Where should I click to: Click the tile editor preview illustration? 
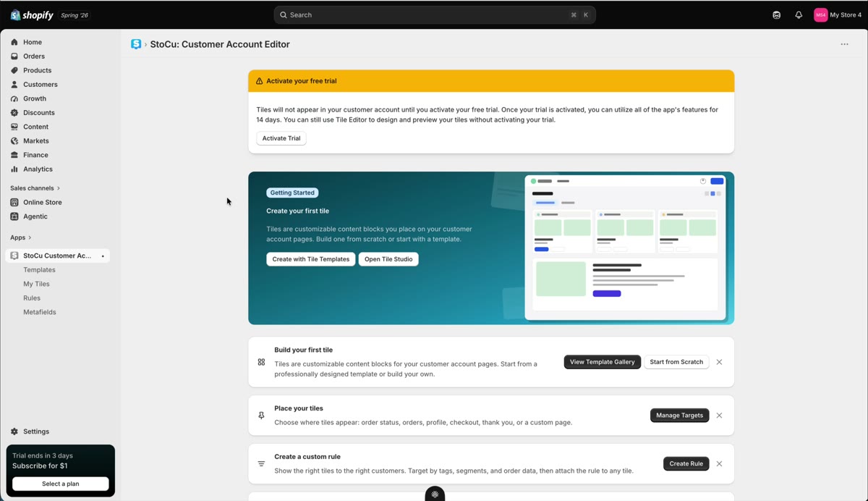[x=625, y=248]
